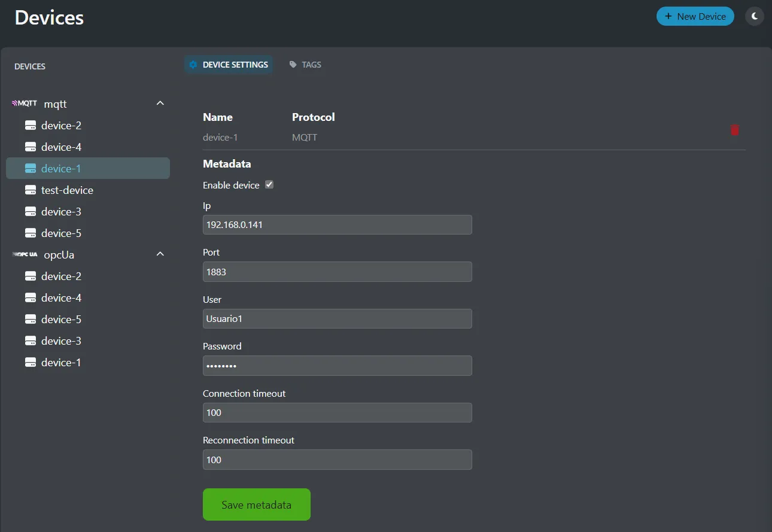This screenshot has height=532, width=772.
Task: Focus the Ip address input field
Action: pos(337,225)
